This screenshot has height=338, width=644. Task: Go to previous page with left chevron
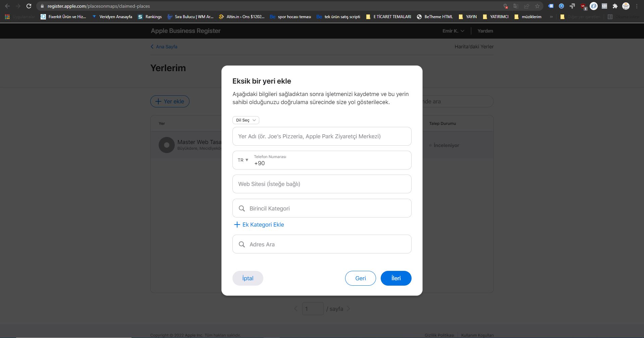coord(296,308)
